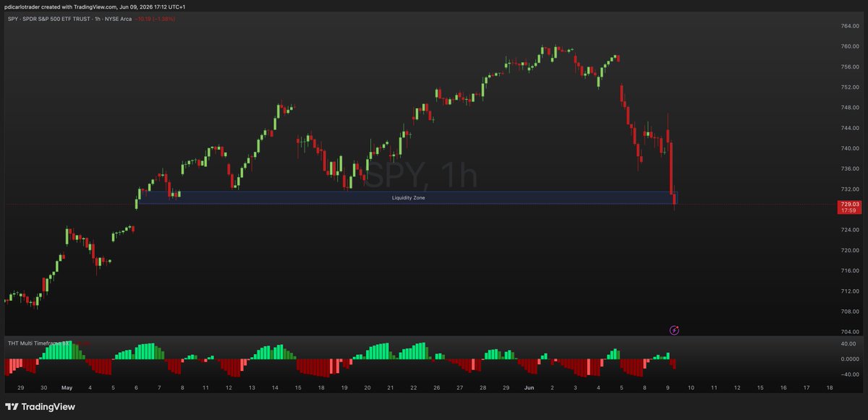
Task: Click the '17' date axis label
Action: click(x=806, y=387)
